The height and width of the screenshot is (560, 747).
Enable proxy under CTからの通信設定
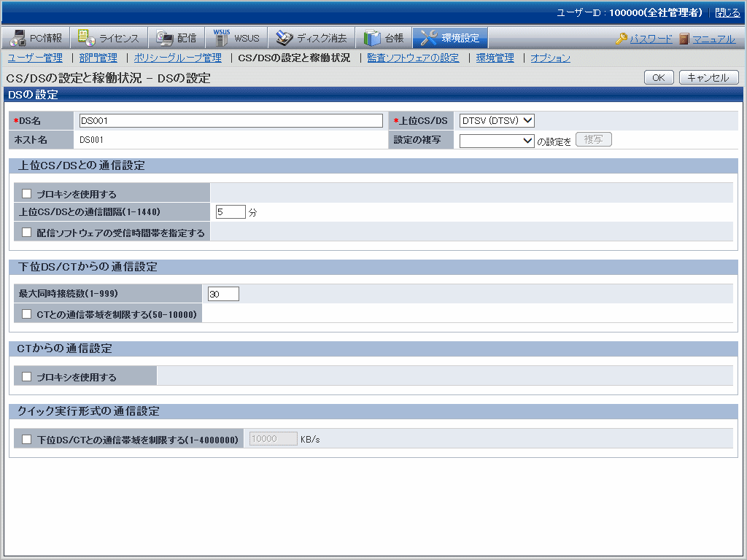tap(27, 376)
